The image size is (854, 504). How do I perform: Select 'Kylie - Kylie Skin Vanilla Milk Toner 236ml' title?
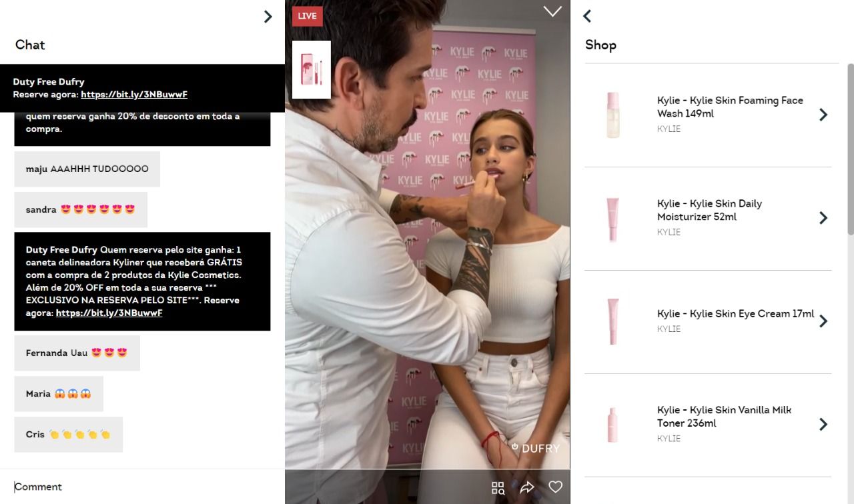pos(724,417)
